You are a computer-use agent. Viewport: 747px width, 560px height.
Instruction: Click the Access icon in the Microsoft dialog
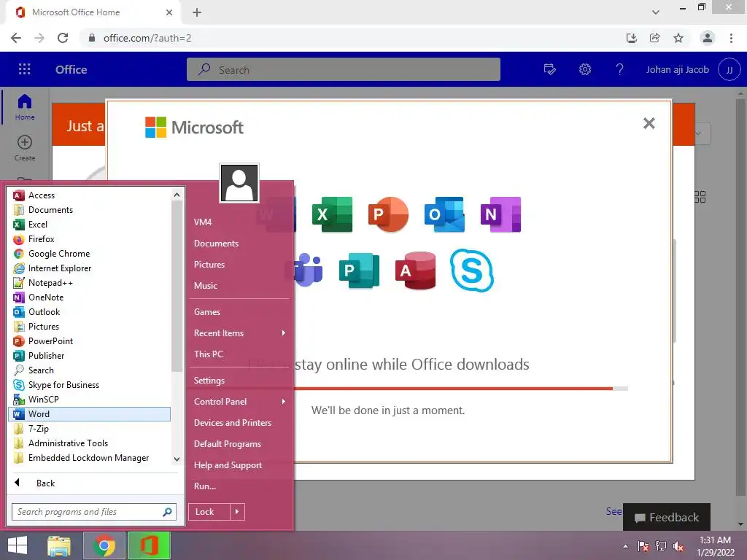(415, 271)
